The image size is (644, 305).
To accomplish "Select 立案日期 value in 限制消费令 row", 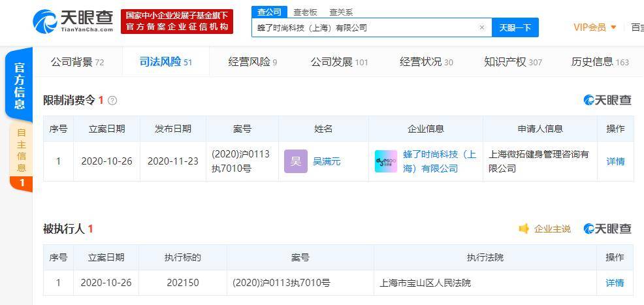I will (x=106, y=161).
